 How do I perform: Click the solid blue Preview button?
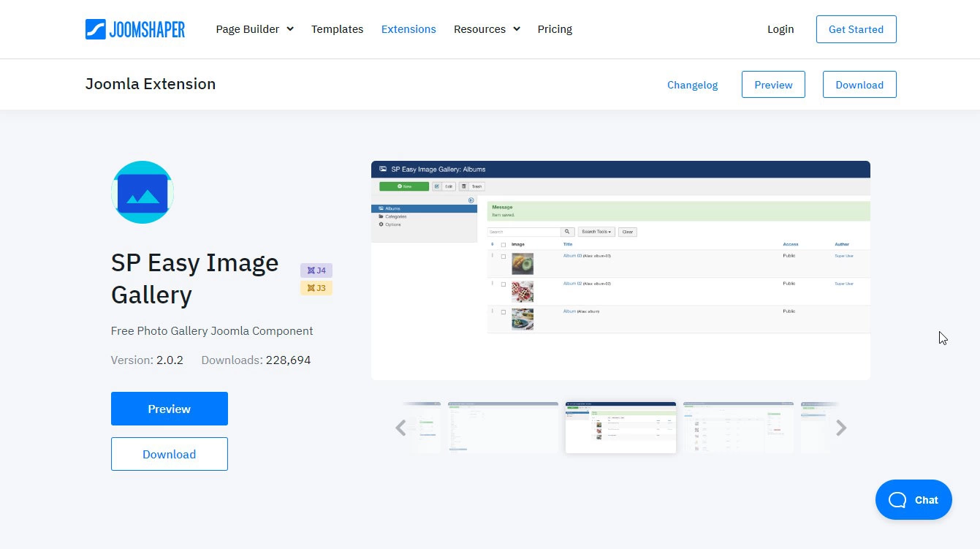tap(170, 409)
